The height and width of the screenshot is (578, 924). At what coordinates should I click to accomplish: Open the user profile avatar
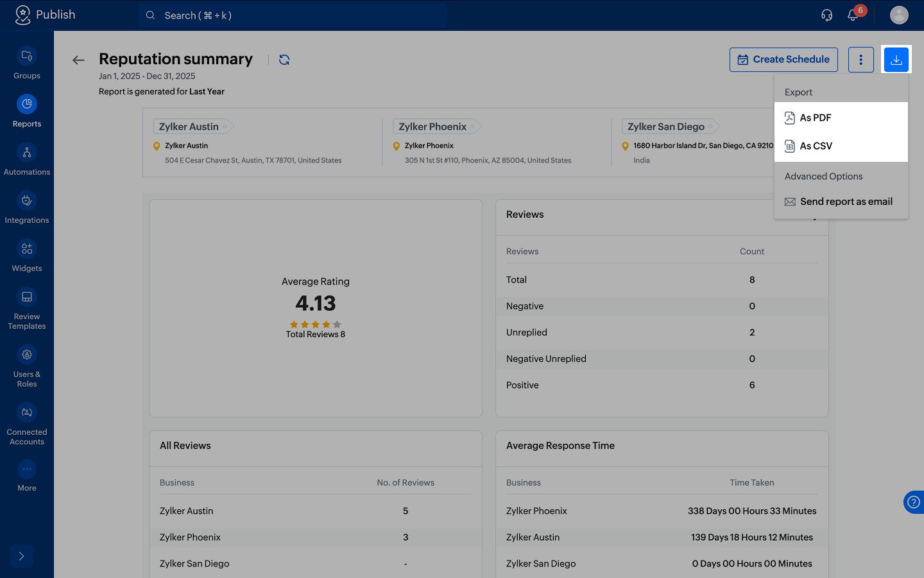click(x=899, y=15)
